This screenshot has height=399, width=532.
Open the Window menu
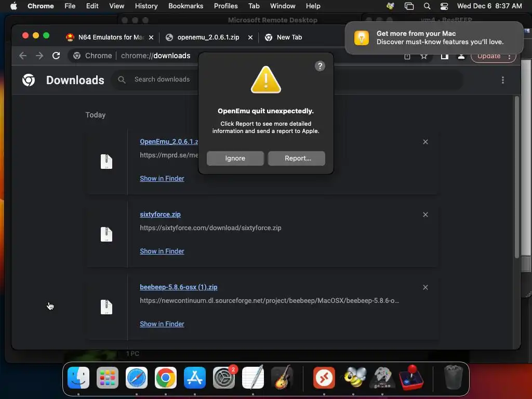[x=283, y=6]
